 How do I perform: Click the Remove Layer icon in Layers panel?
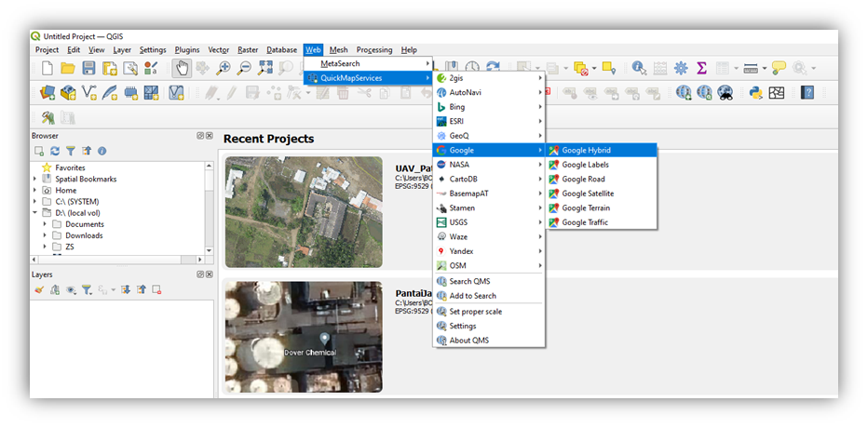coord(156,289)
